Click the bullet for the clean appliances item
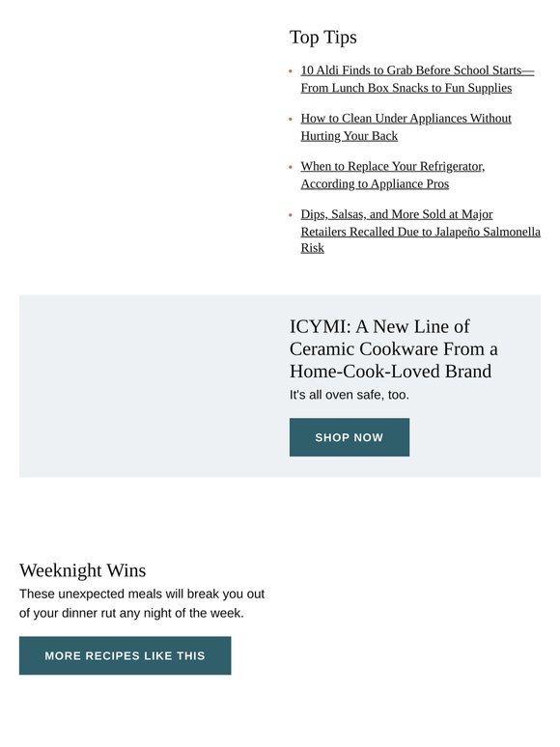The width and height of the screenshot is (560, 747). coord(291,119)
